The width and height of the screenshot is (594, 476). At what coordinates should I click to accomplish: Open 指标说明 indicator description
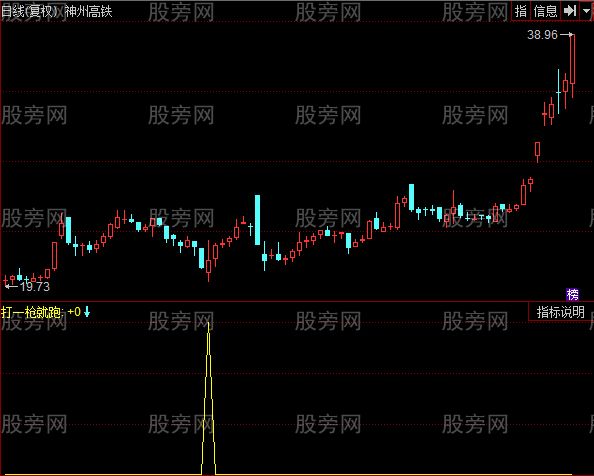point(561,312)
